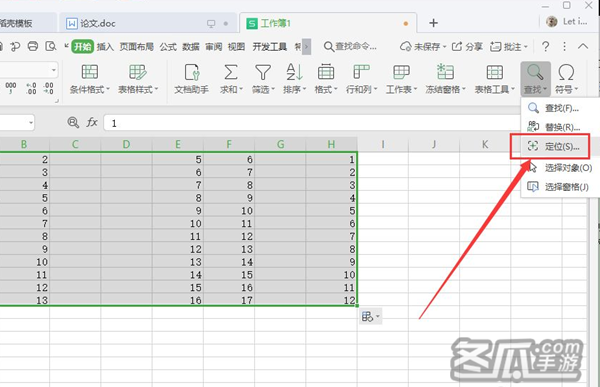Insert a symbol with the 符号 omega icon
The width and height of the screenshot is (600, 387).
566,72
